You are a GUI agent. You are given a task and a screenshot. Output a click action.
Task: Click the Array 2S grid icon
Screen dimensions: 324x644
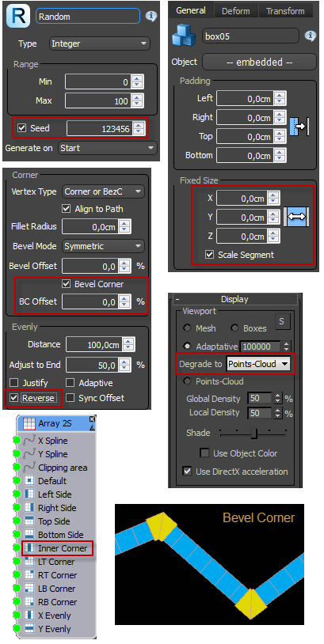(29, 423)
